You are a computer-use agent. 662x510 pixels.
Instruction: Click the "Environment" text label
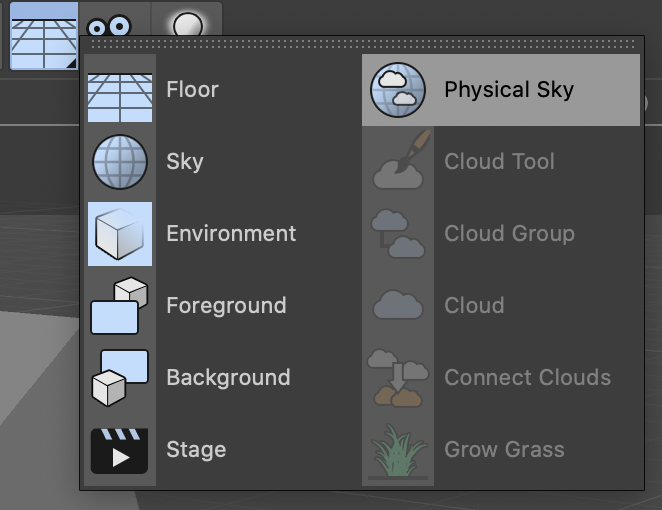click(231, 234)
